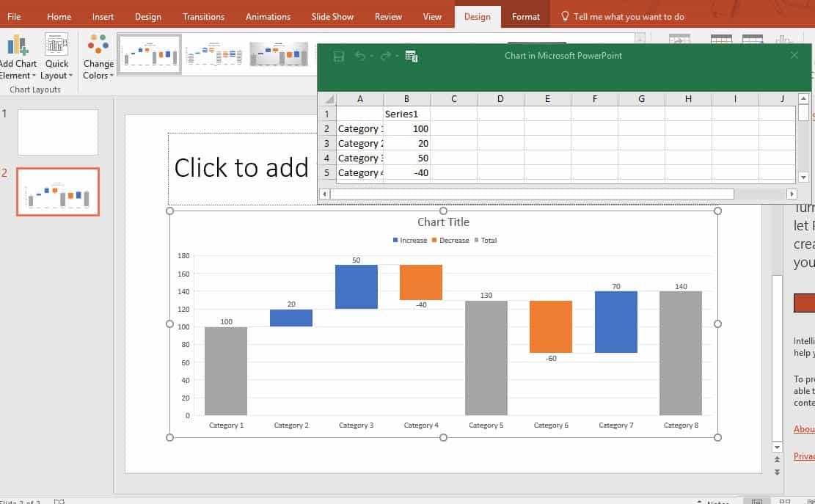
Task: Click the Change Colors palette icon
Action: pyautogui.click(x=98, y=48)
